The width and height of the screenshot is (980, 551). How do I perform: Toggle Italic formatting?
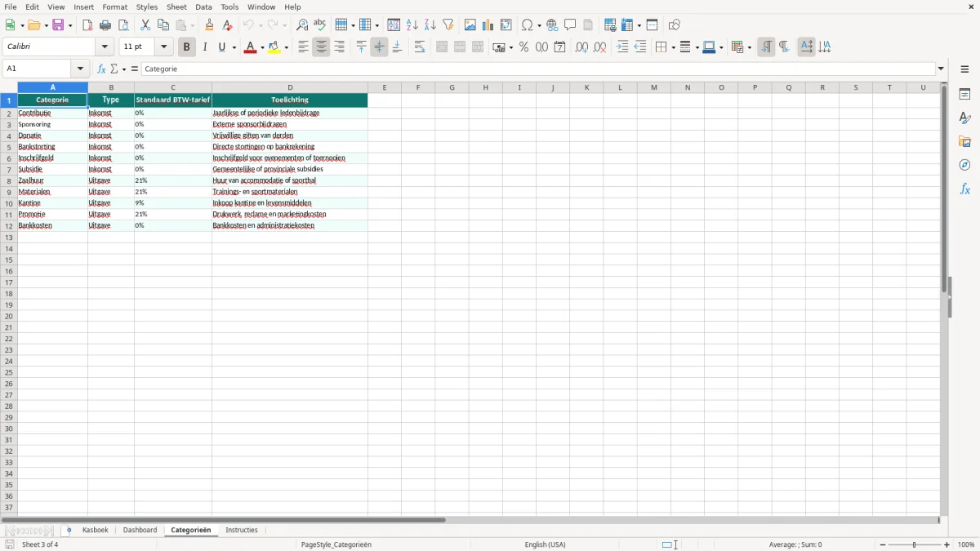coord(204,47)
